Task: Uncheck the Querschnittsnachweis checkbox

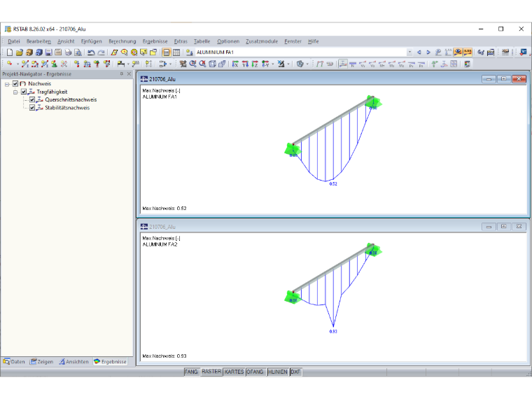Action: (32, 99)
